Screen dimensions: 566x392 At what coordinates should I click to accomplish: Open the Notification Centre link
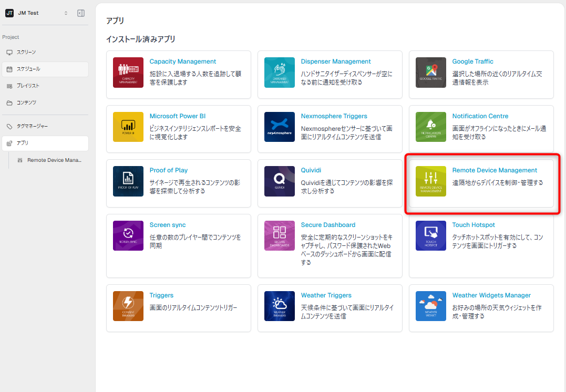[480, 116]
